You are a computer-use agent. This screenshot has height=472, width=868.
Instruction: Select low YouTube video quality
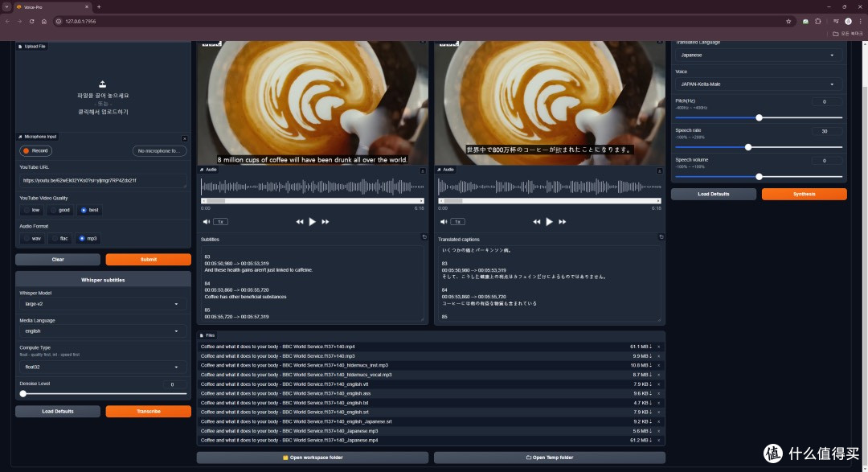[x=31, y=210]
